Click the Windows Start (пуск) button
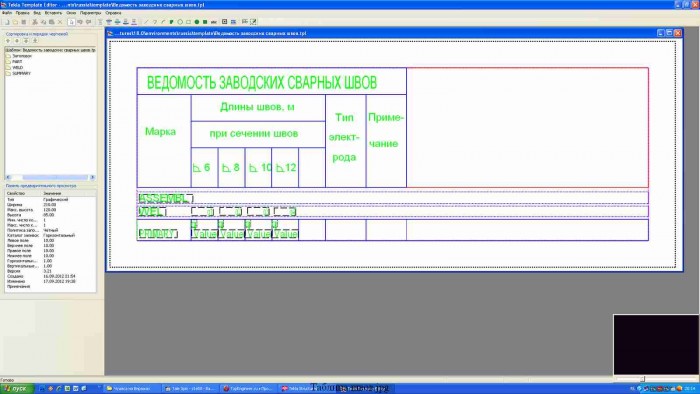 [x=17, y=389]
